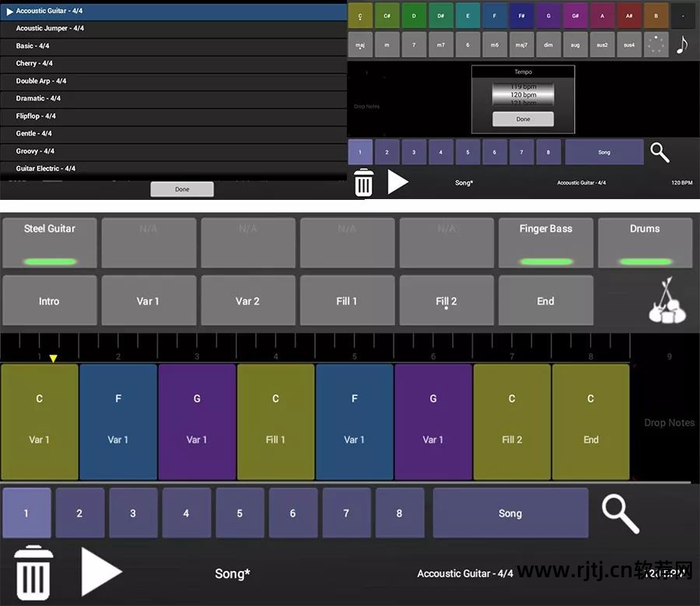Pick the teal E root note swatch

coord(467,16)
